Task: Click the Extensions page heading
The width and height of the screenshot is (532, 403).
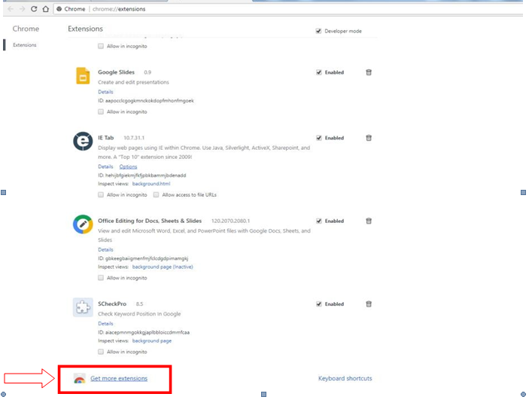Action: click(x=85, y=29)
